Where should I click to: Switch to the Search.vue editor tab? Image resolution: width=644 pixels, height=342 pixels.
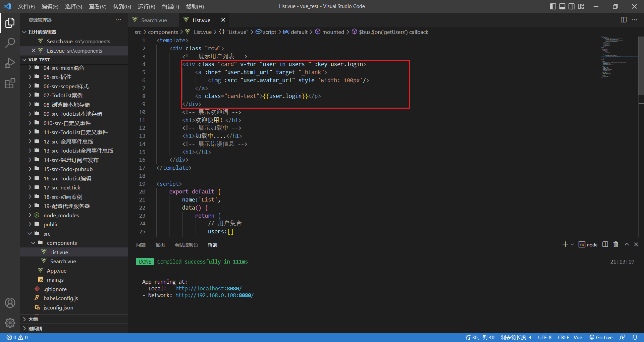154,20
